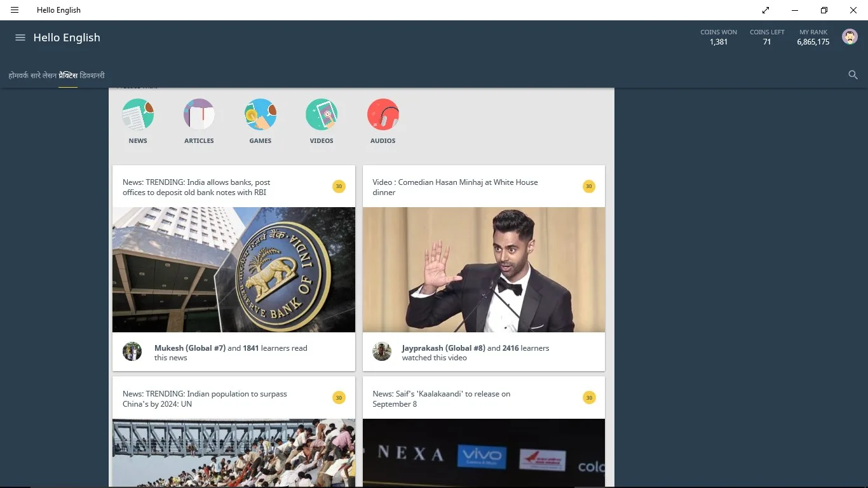Open the news on Saif's 'Kaalakaandi' release
Viewport: 868px width, 488px height.
(x=442, y=399)
